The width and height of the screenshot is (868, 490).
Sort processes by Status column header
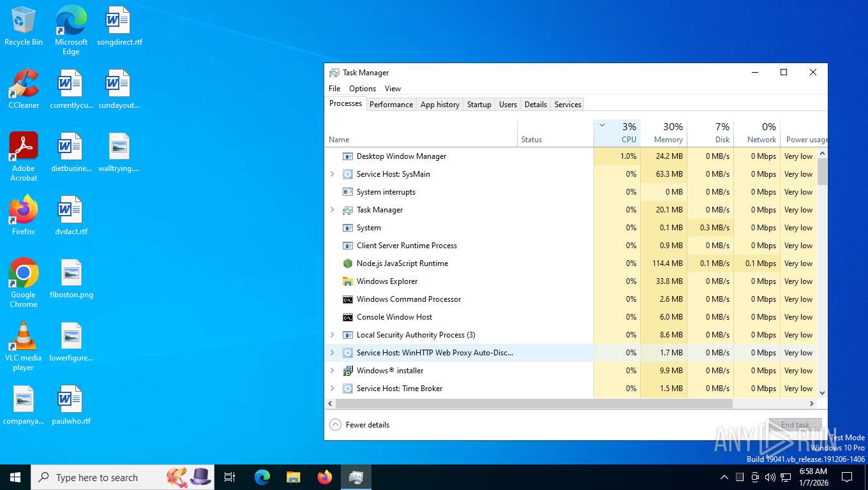[x=555, y=133]
